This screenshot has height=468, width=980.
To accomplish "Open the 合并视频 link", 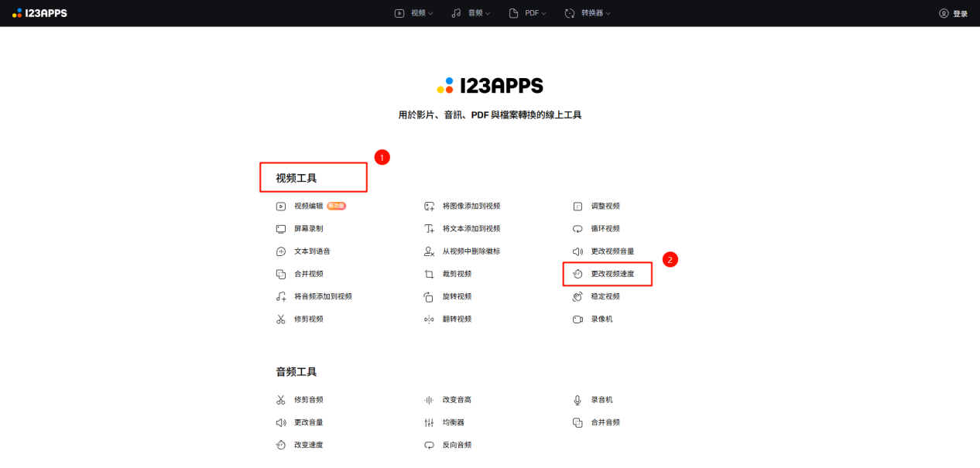I will [x=309, y=274].
